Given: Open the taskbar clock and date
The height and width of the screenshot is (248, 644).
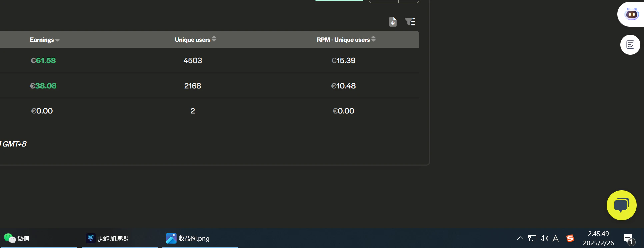Looking at the screenshot, I should coord(598,238).
